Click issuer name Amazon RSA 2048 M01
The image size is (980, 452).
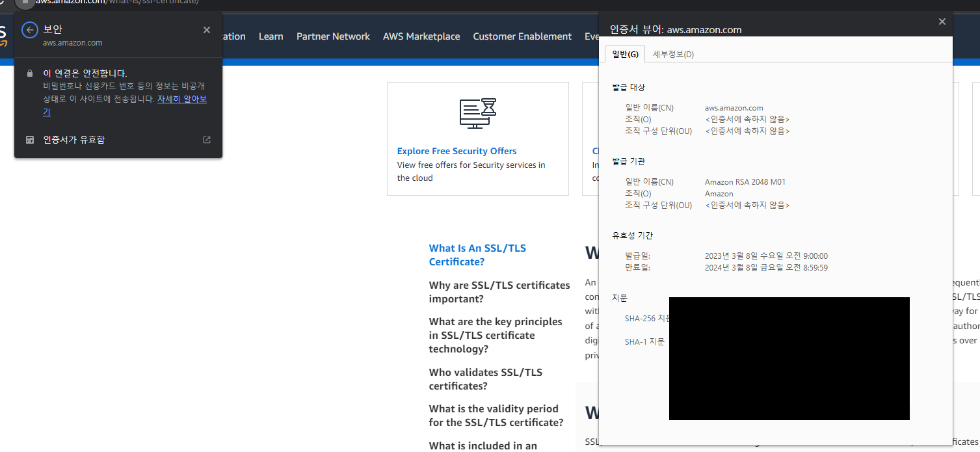pyautogui.click(x=745, y=182)
